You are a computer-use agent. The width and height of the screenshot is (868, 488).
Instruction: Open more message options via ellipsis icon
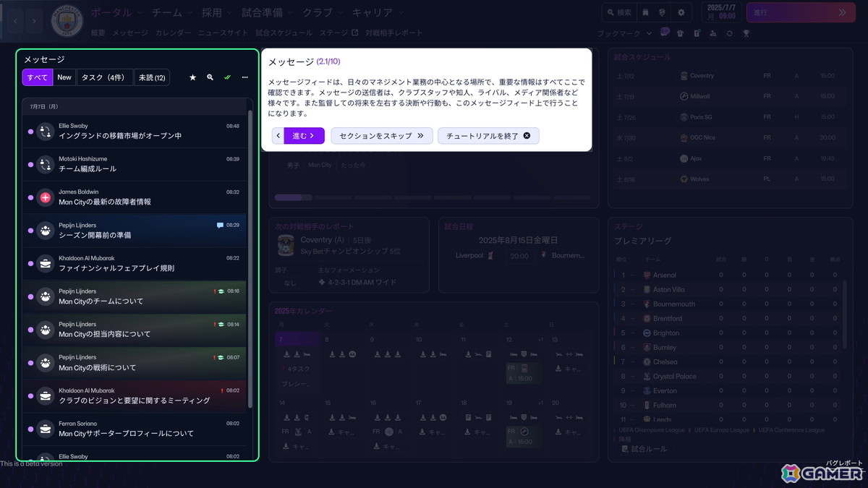(244, 77)
